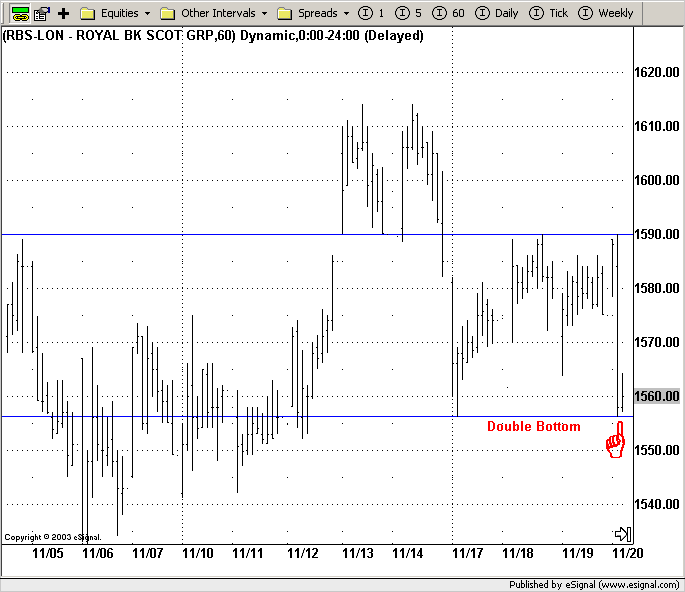Click the 1590.00 price axis label
The image size is (685, 592).
tap(657, 234)
